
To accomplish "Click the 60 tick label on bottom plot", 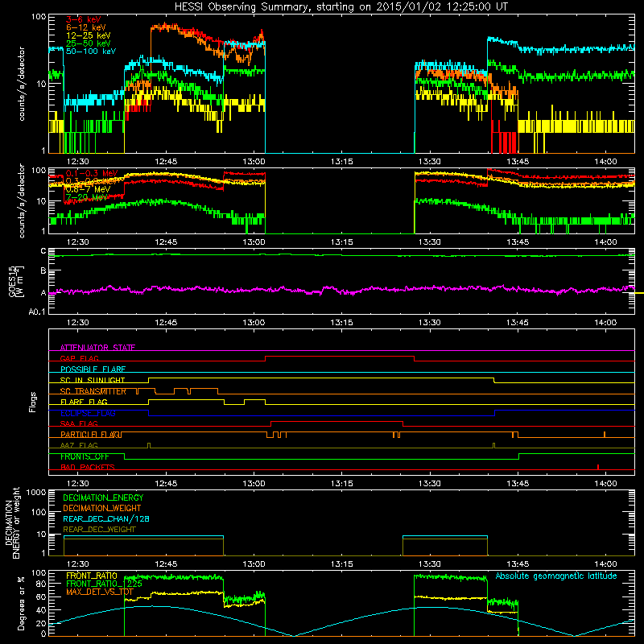I will pos(41,597).
